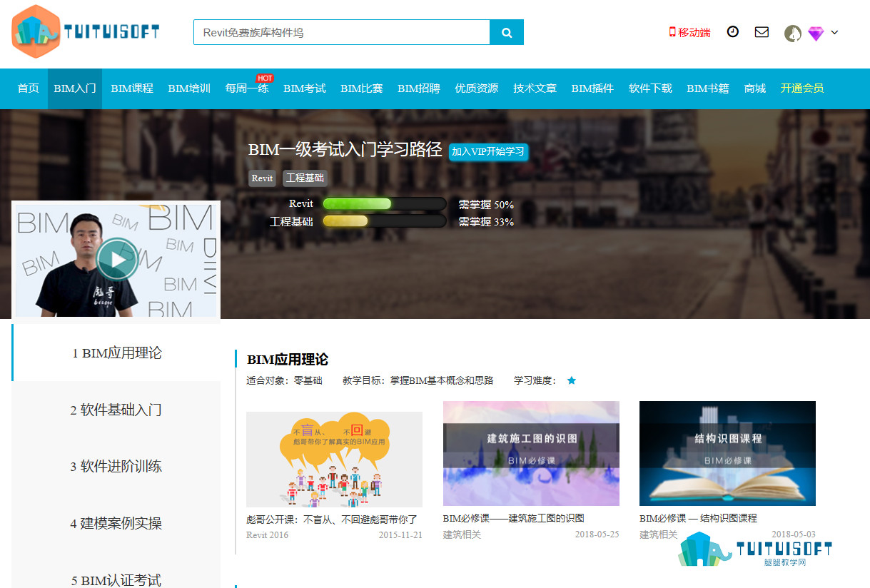Open BIM比赛 navigation item
The image size is (870, 588).
tap(362, 88)
